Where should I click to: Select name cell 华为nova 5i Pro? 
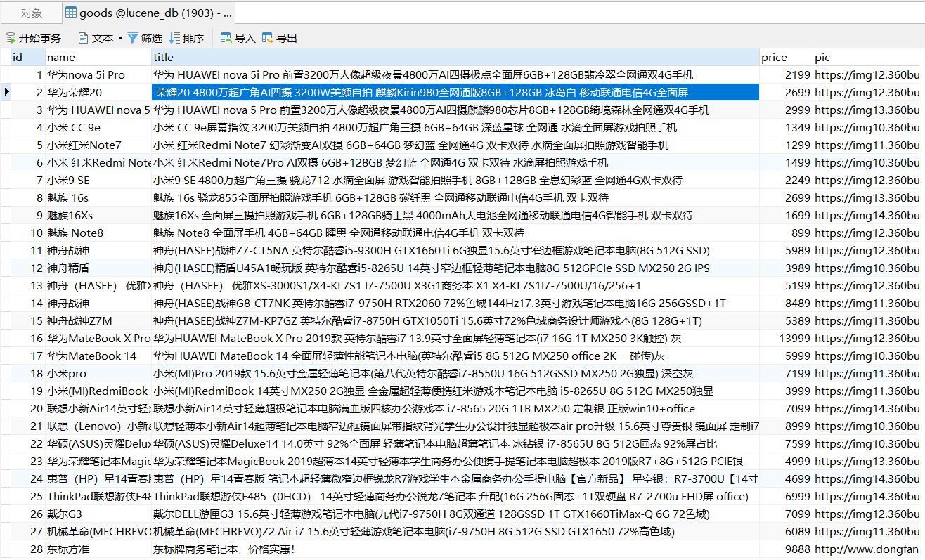click(98, 74)
